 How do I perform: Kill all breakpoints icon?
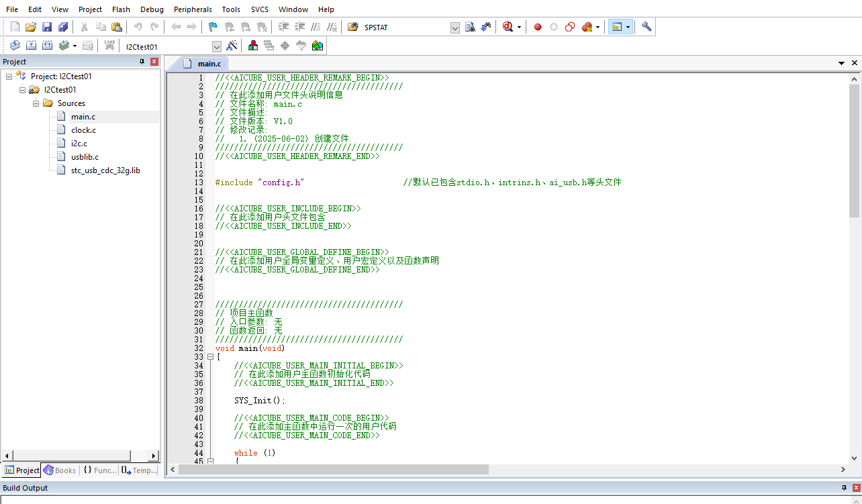(587, 27)
